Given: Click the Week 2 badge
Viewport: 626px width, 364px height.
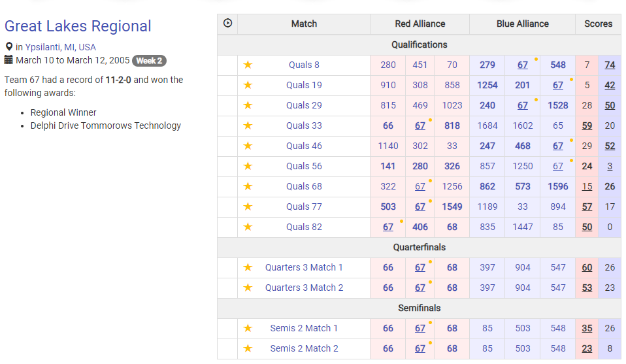Looking at the screenshot, I should point(150,61).
